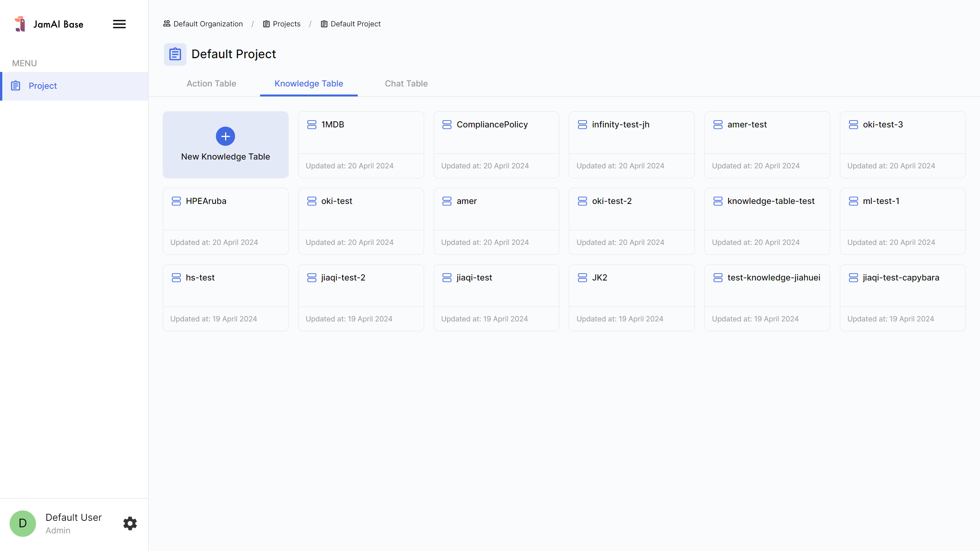The height and width of the screenshot is (551, 980).
Task: Open the knowledge-table-test card
Action: coord(767,221)
